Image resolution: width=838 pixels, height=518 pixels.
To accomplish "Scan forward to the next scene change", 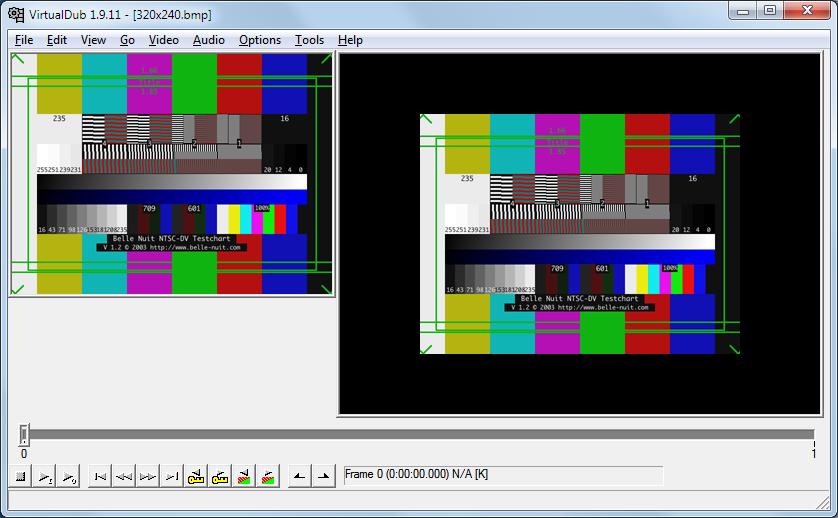I will (268, 476).
